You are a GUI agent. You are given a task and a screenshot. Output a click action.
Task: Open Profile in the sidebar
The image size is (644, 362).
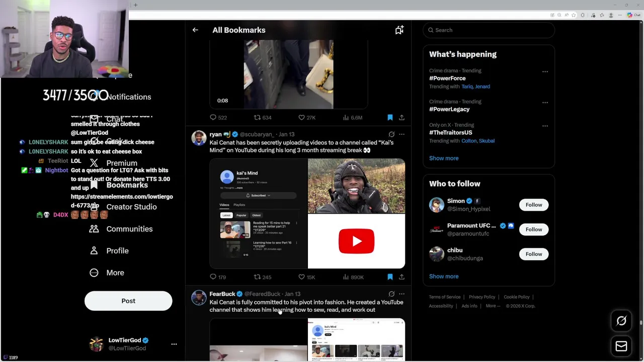coord(109,250)
